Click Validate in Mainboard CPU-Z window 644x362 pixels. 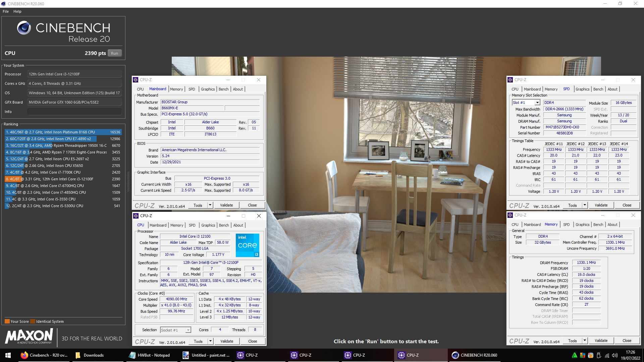[x=226, y=205]
